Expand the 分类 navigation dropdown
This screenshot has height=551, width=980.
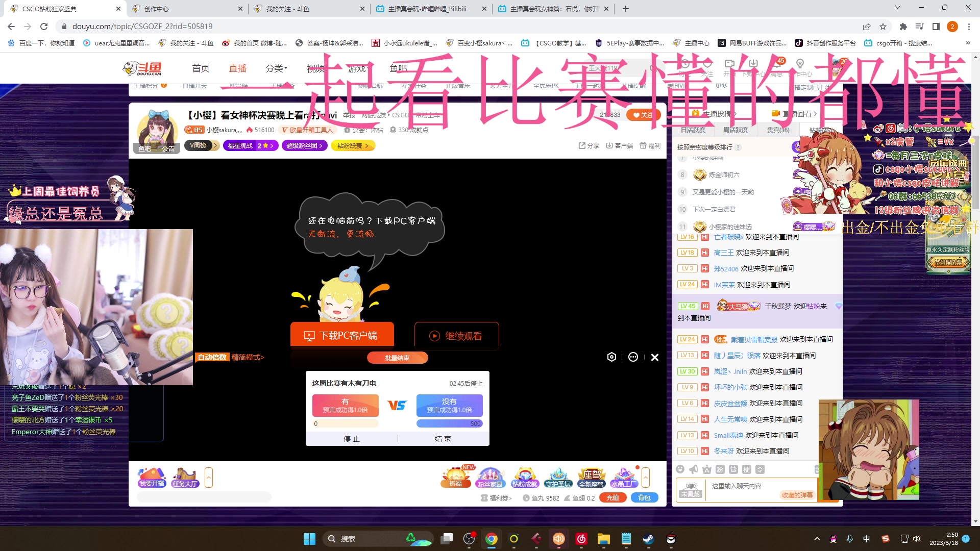(276, 68)
